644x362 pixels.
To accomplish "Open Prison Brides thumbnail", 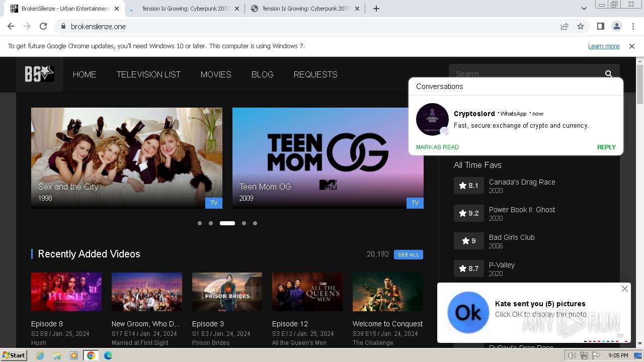I will (227, 292).
